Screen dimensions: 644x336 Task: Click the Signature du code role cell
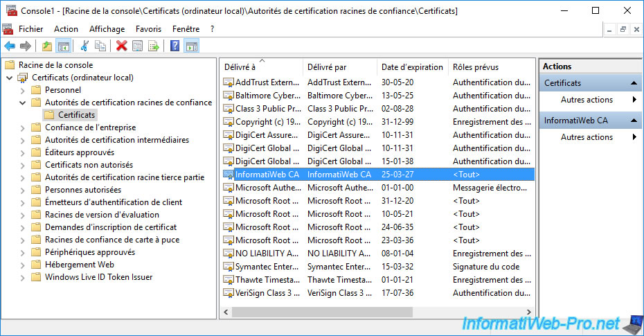tap(486, 267)
